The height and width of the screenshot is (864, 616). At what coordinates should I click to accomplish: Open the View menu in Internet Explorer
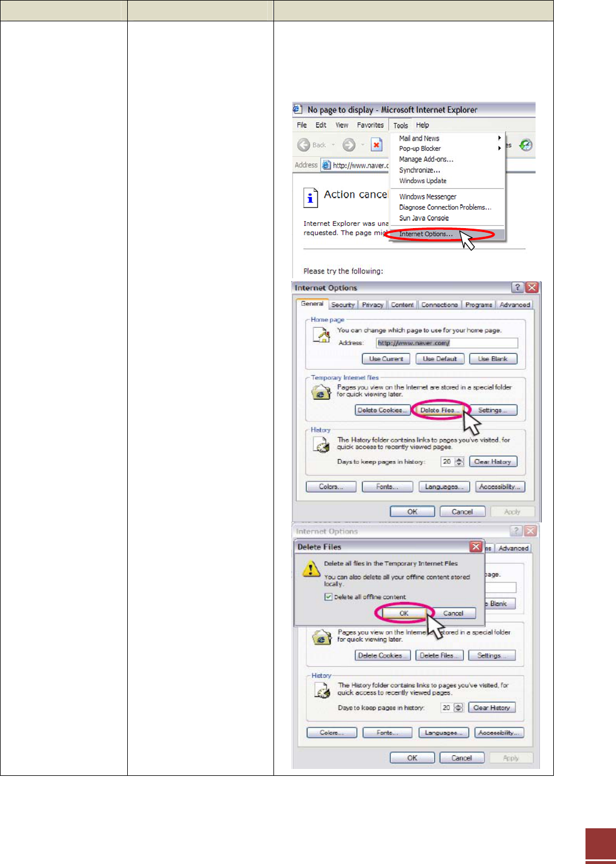342,125
